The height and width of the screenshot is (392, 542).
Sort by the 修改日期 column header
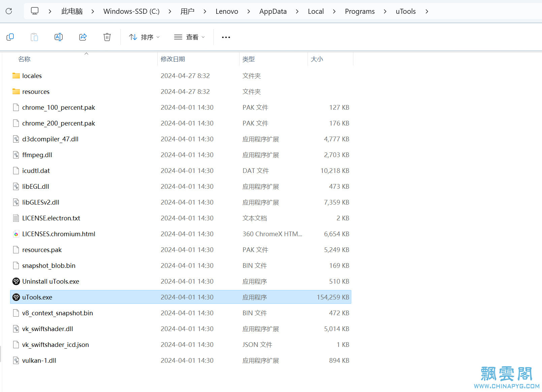tap(173, 59)
